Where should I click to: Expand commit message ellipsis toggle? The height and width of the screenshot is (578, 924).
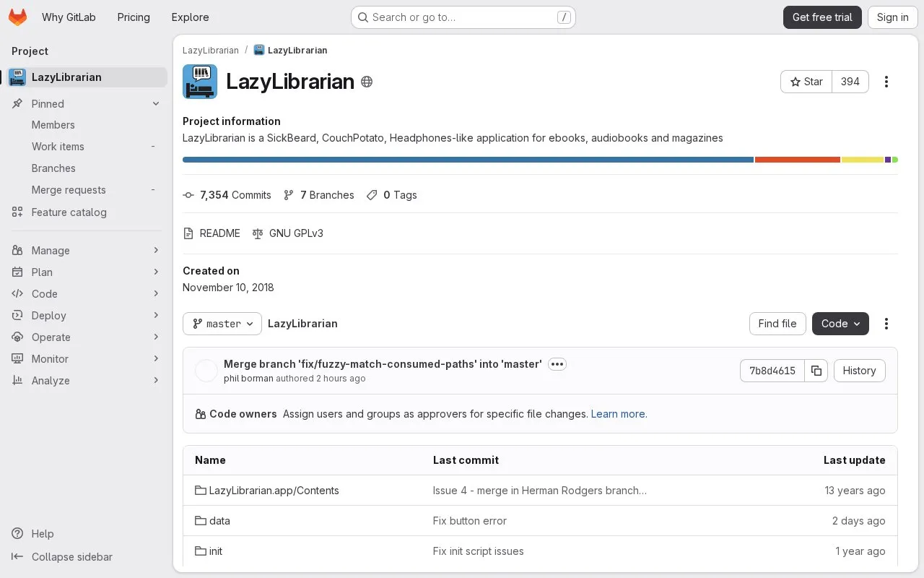point(557,364)
